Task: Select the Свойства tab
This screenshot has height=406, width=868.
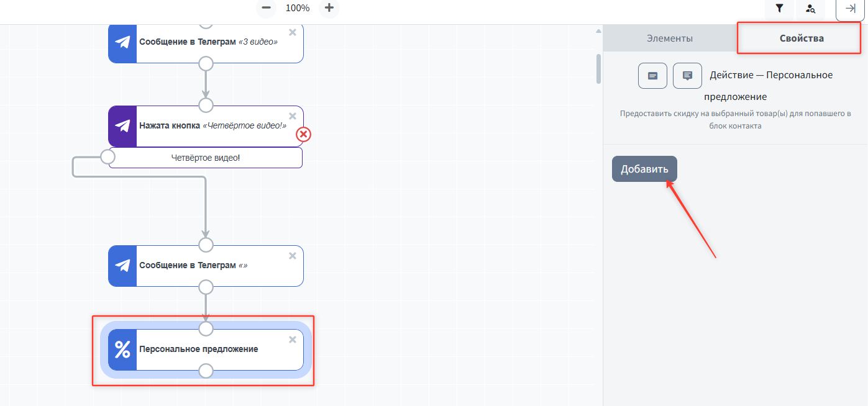Action: click(802, 38)
